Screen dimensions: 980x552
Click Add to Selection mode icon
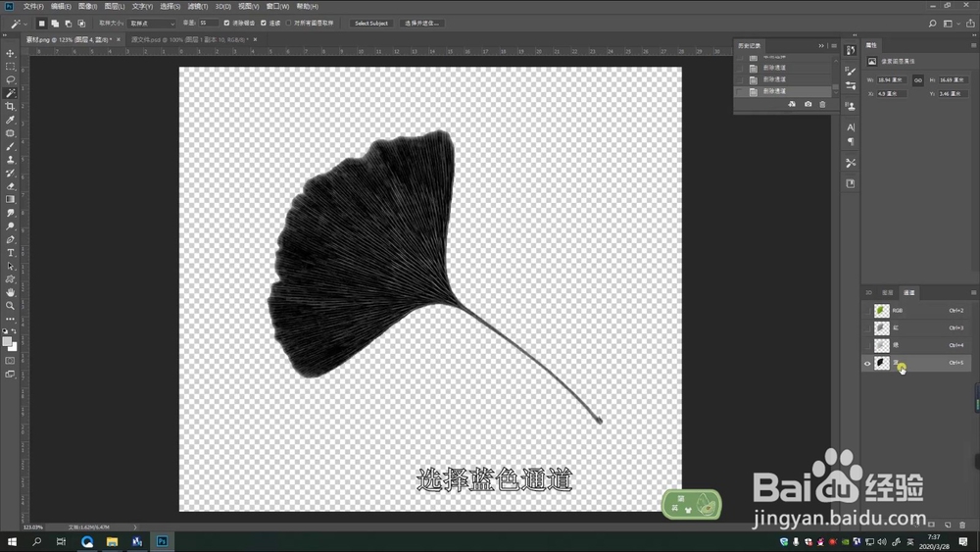55,24
